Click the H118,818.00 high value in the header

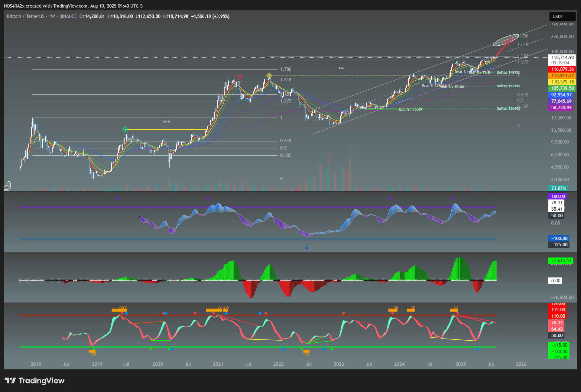(x=120, y=16)
